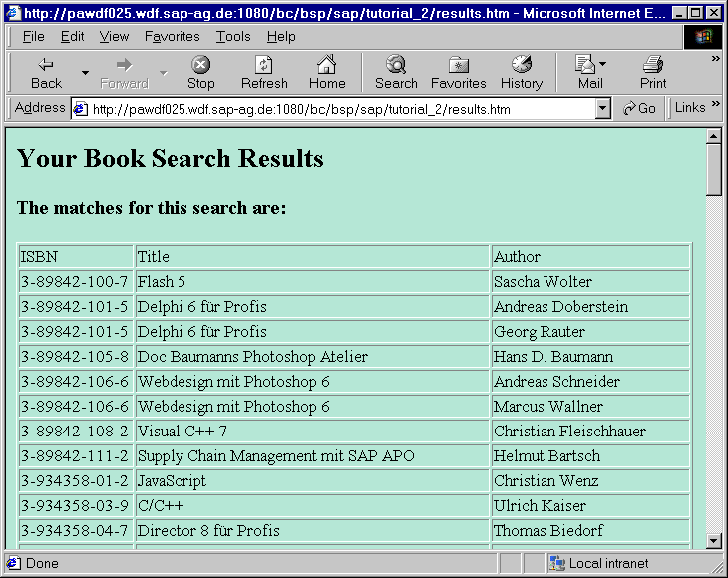Screen dimensions: 728x578
Task: Click the status bar page icon
Action: (x=13, y=563)
